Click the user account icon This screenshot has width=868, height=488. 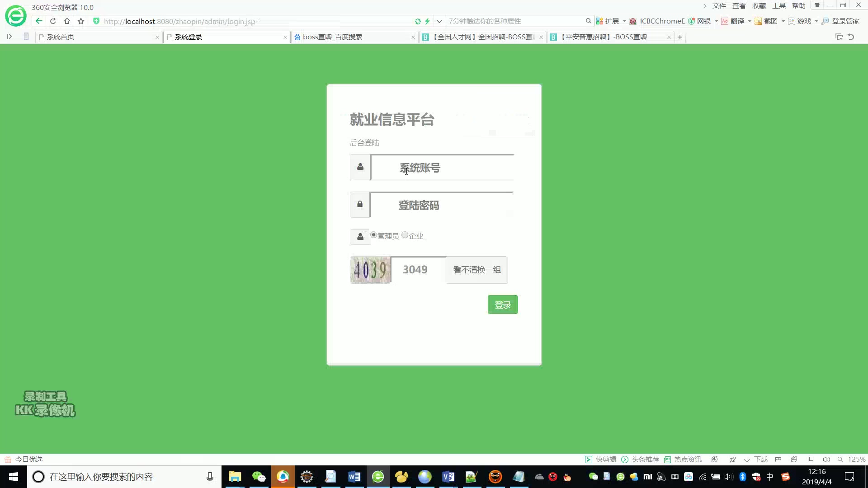pos(360,167)
